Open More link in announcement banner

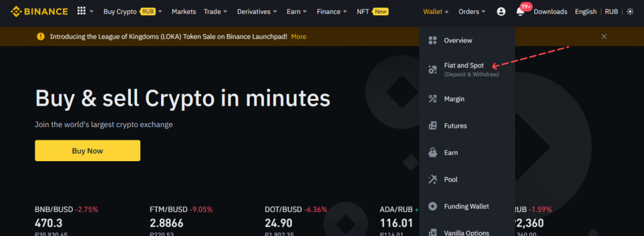point(299,37)
